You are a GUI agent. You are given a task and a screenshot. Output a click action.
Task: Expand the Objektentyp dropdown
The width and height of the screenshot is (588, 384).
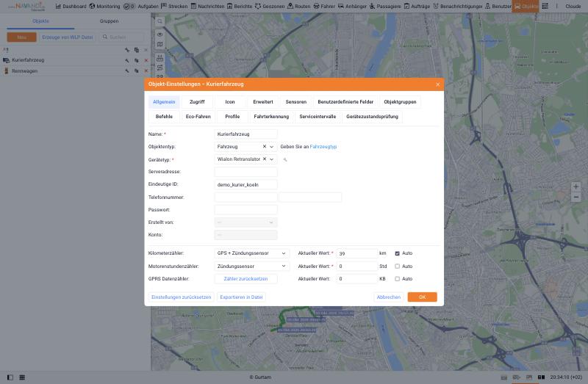pos(272,147)
